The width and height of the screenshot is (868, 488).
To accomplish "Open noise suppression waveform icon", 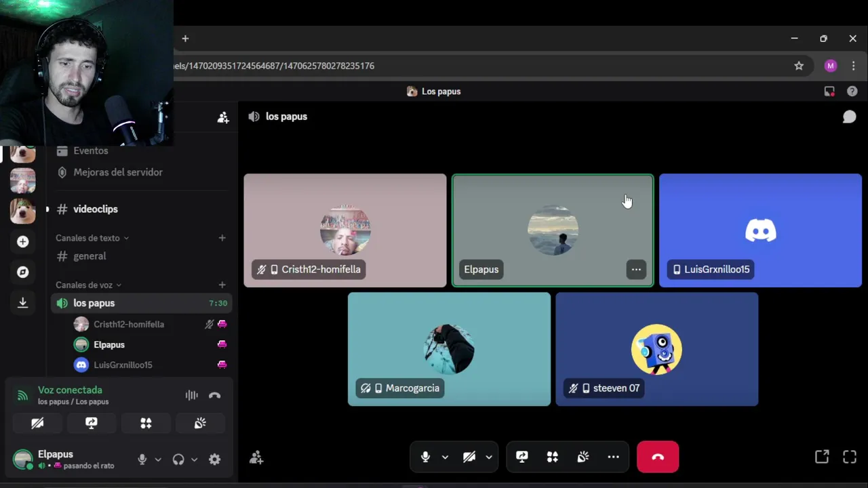I will pyautogui.click(x=192, y=395).
